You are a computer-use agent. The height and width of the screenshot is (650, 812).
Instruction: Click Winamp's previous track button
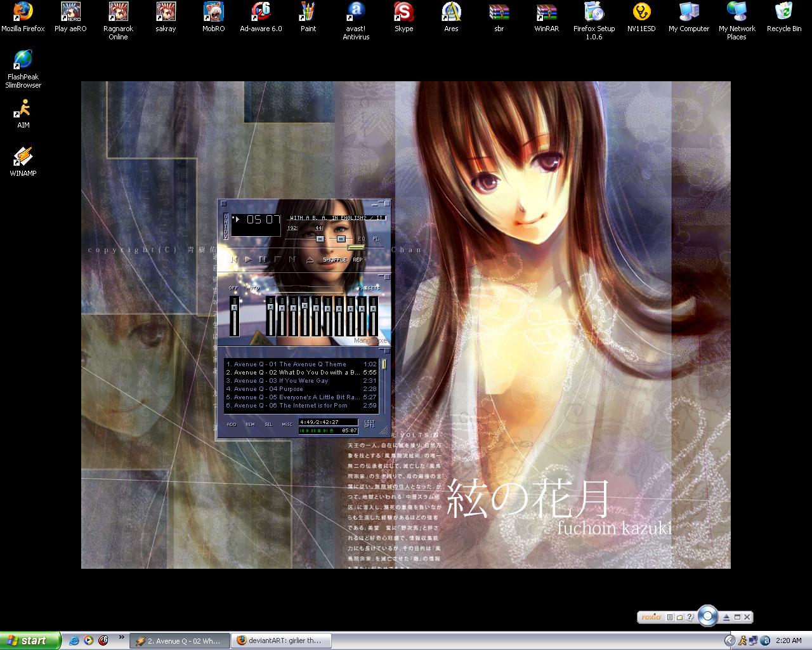pos(234,260)
